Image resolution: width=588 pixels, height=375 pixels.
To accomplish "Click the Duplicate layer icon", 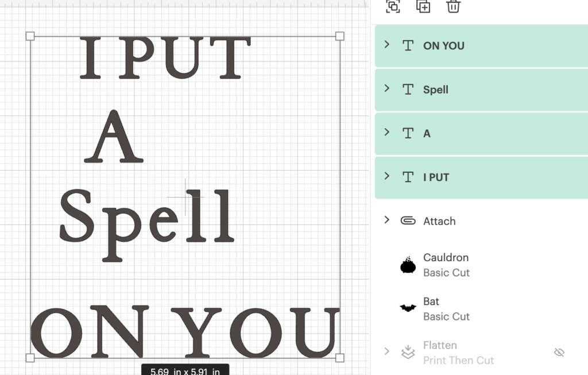I will pyautogui.click(x=423, y=6).
